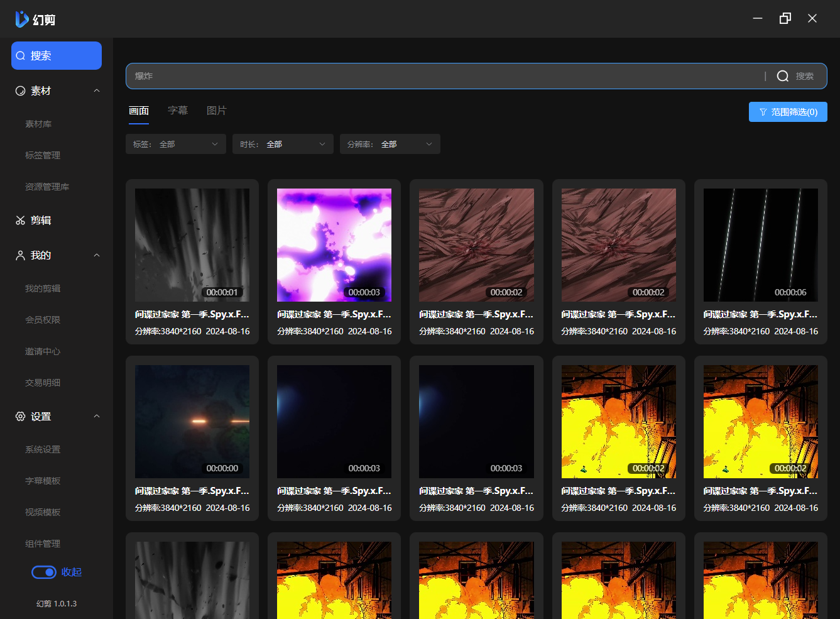Open the white-streaks thumbnail lasting 00:00:06

point(761,245)
